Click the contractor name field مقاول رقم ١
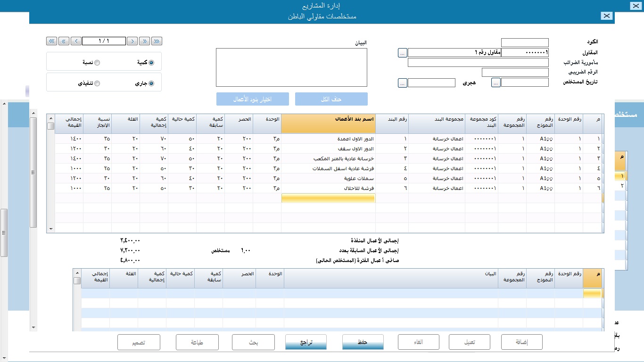Screen dimensions: 644x362 click(454, 53)
